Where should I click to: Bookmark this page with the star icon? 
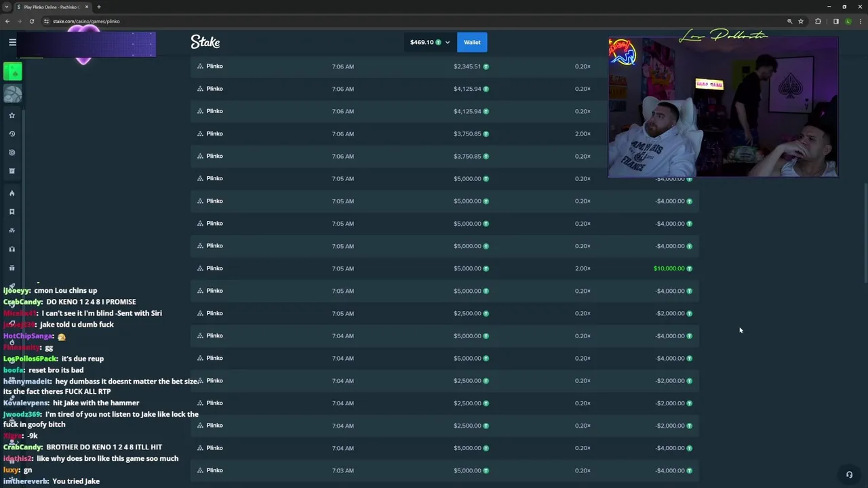click(801, 21)
